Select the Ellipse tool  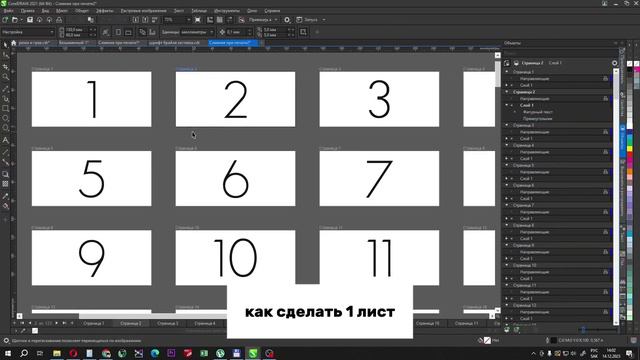tap(5, 118)
